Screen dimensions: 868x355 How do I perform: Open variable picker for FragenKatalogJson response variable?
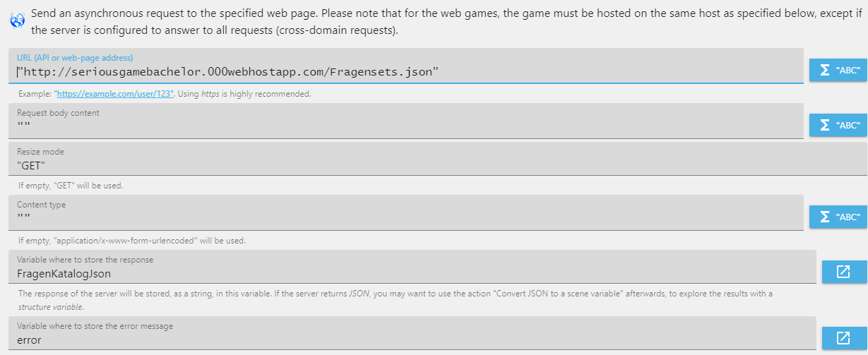[x=844, y=272]
